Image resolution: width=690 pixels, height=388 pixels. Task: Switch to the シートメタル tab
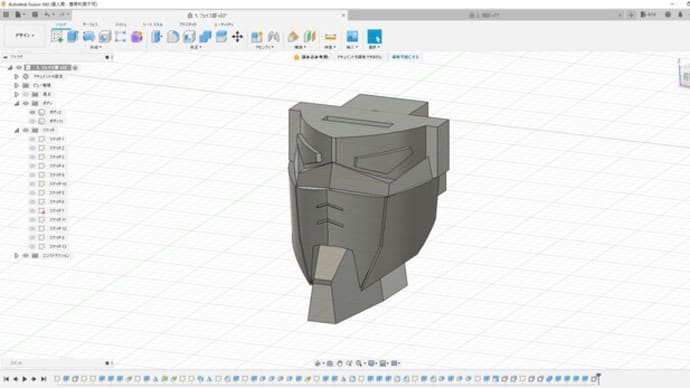pos(153,25)
